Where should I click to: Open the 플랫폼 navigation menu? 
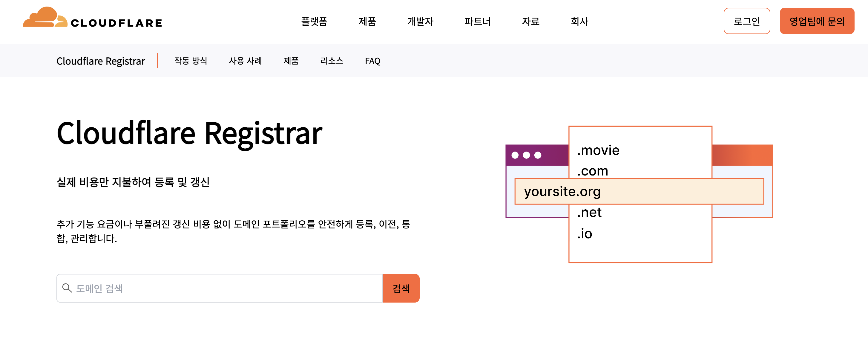tap(314, 22)
